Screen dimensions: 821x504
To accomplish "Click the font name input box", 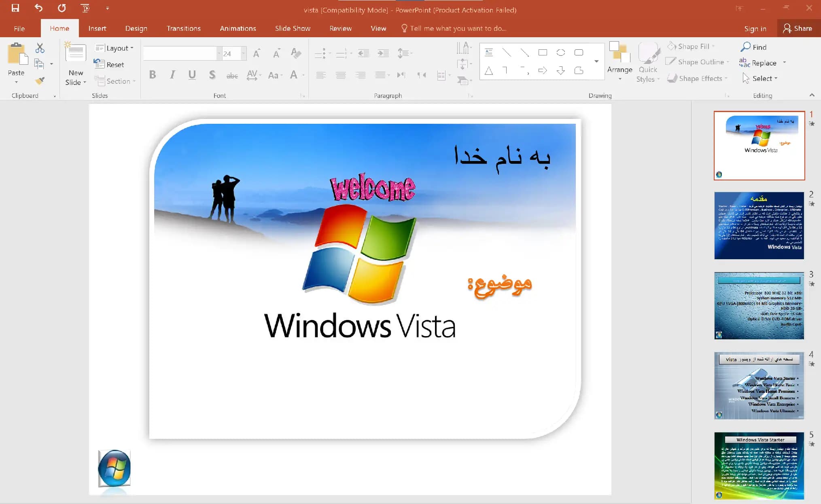I will [180, 53].
